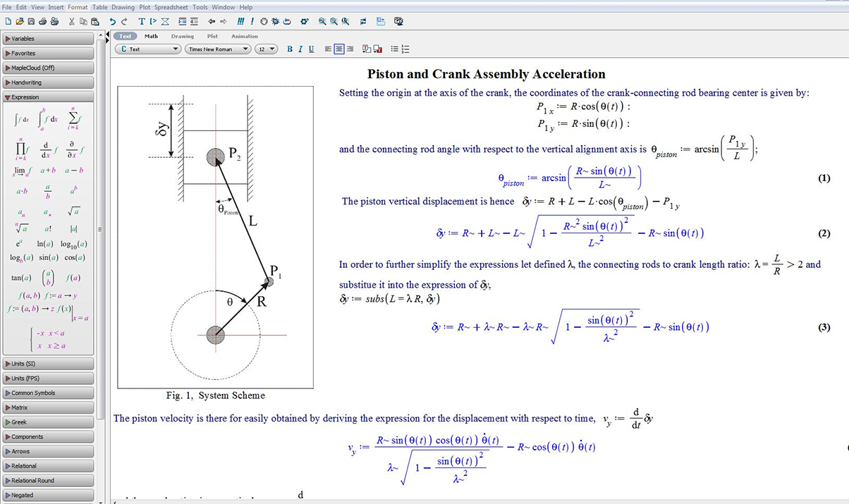Click the zoom in magnifier icon
Viewport: 849px width, 504px height.
322,22
